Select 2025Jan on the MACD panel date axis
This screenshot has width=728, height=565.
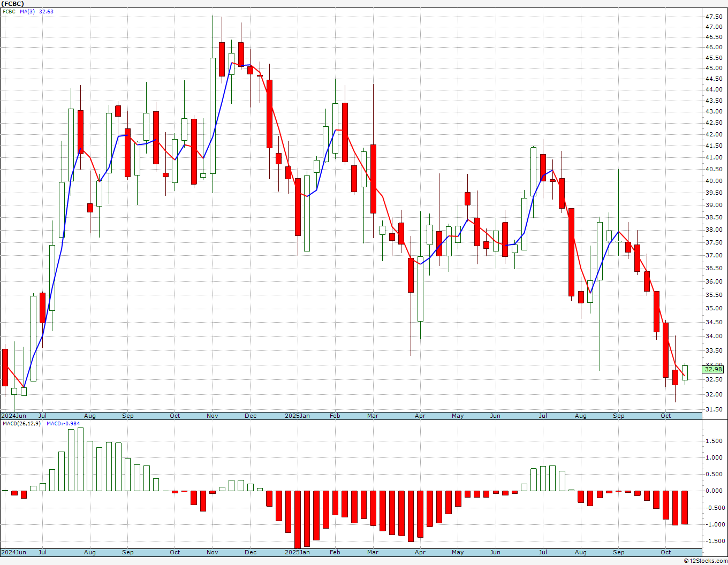[x=297, y=552]
